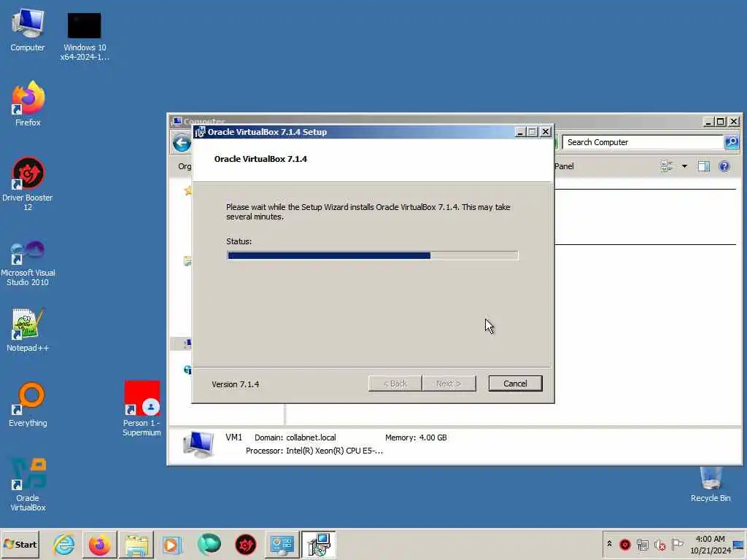This screenshot has height=560, width=747.
Task: Switch to the Computer window taskbar button
Action: pos(282,545)
